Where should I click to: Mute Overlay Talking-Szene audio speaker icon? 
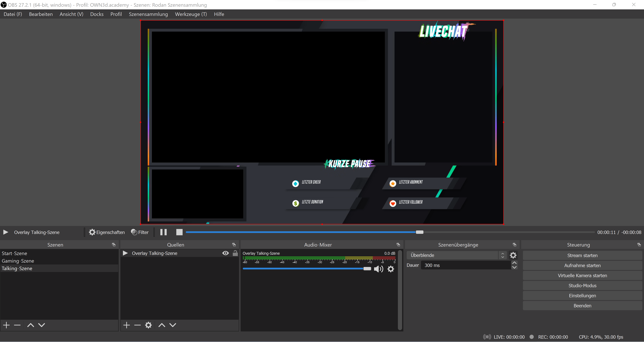coord(378,269)
